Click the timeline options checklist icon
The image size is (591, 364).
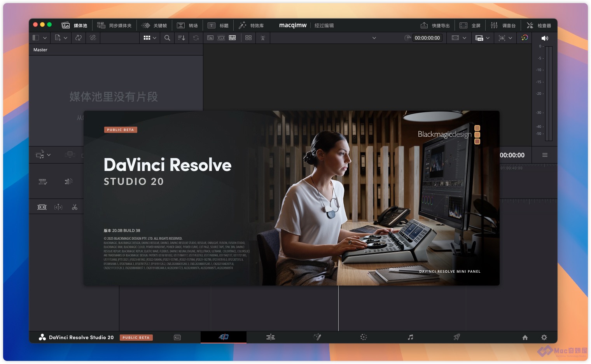pos(43,181)
